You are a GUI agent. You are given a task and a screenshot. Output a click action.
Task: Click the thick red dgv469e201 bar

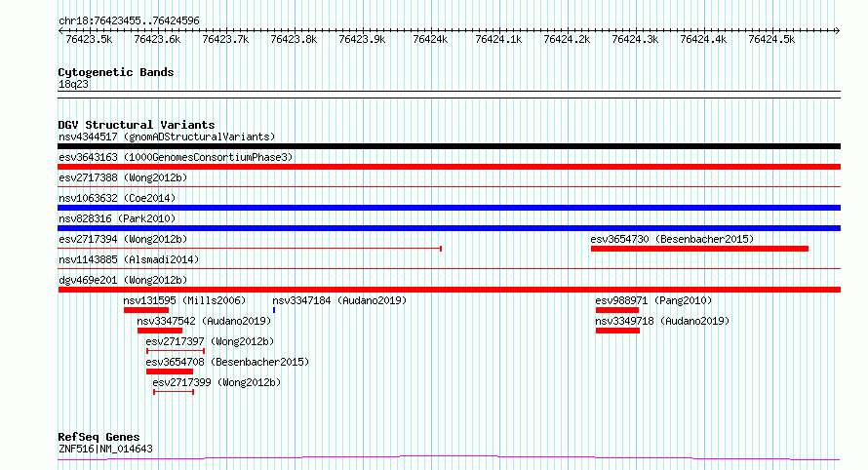tap(449, 290)
